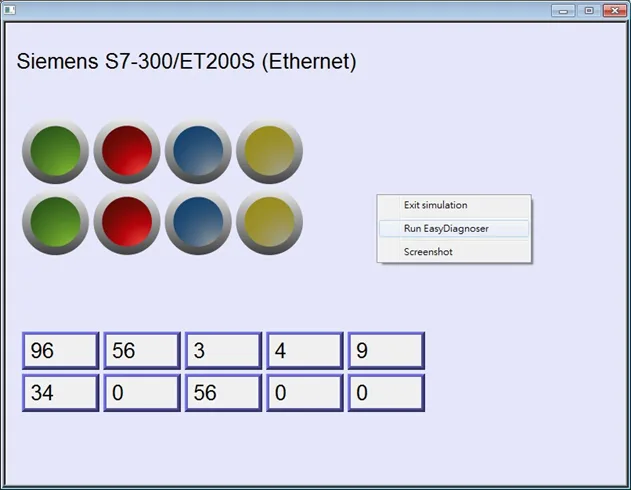Screen dimensions: 631x490
Task: Select Run EasyDiagnoser menu entry
Action: point(454,229)
